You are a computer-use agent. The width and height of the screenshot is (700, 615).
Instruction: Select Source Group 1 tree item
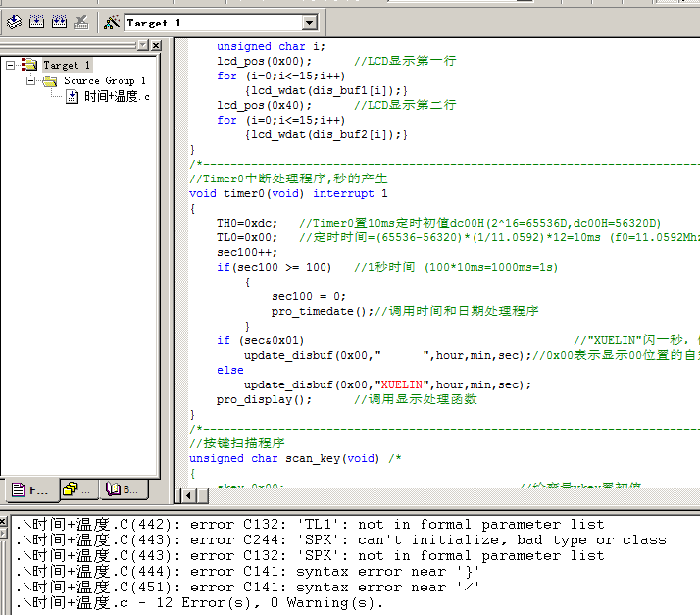pyautogui.click(x=105, y=80)
